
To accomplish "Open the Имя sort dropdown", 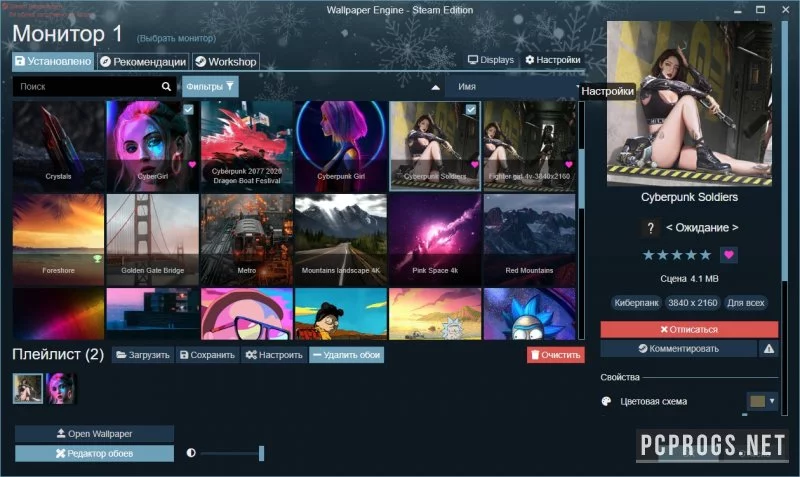I will coord(512,87).
